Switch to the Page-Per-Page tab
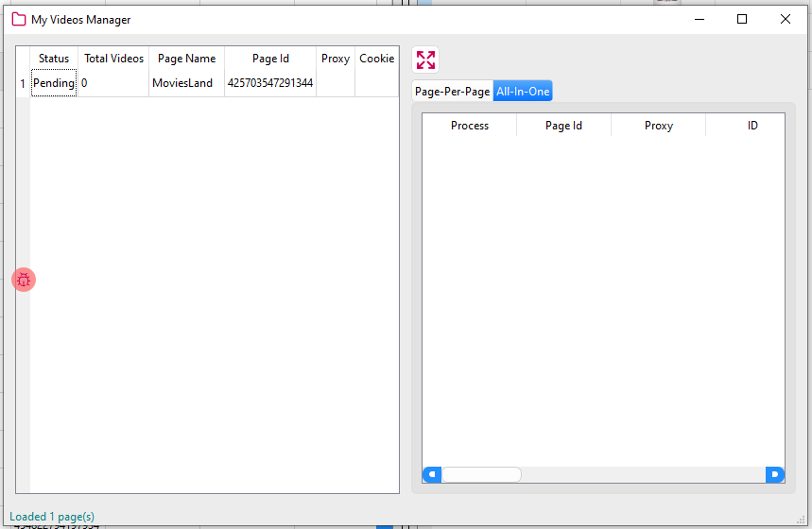This screenshot has width=812, height=529. click(452, 92)
